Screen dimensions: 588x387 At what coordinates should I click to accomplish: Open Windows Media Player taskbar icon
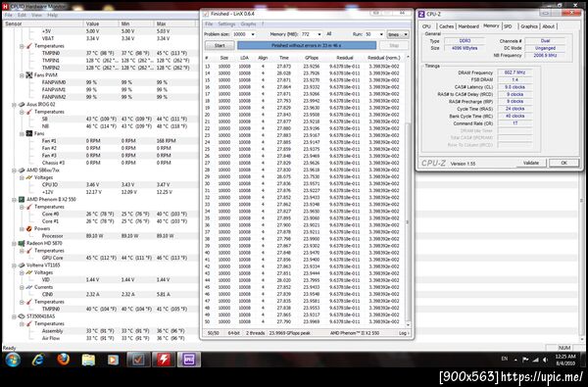[113, 360]
